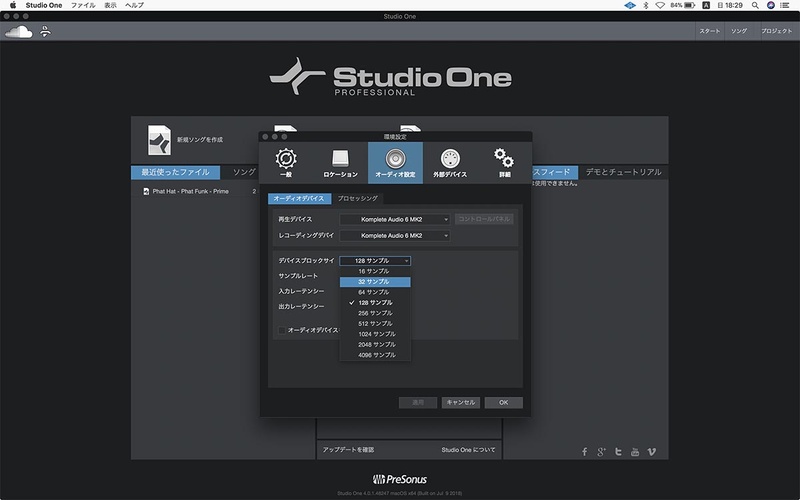
Task: Open the Twitter social icon
Action: pos(618,452)
